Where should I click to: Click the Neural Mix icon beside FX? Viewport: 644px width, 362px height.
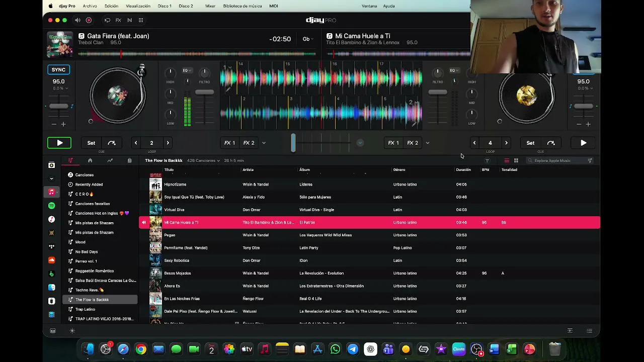coord(129,20)
